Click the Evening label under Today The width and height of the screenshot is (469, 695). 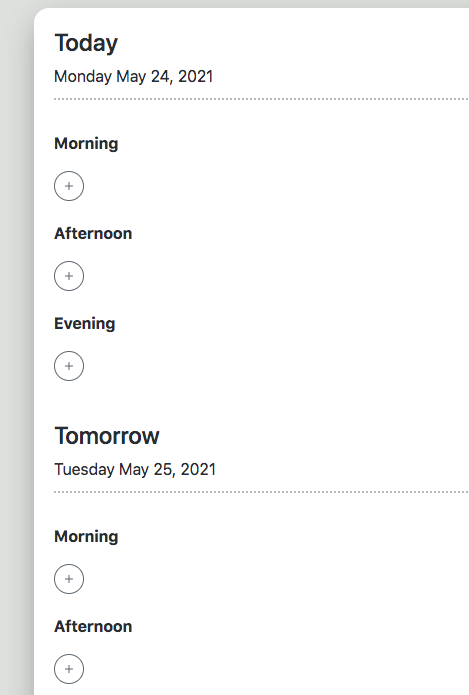85,324
